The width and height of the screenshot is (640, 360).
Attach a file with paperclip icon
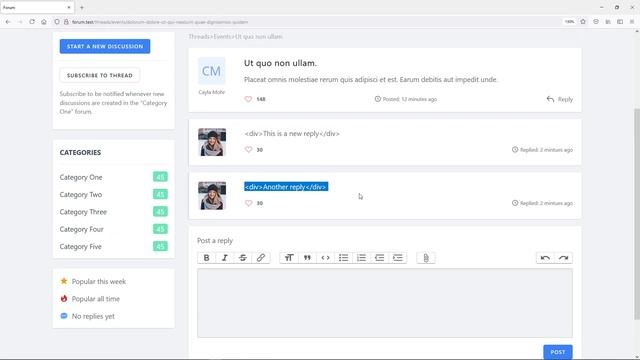point(426,258)
